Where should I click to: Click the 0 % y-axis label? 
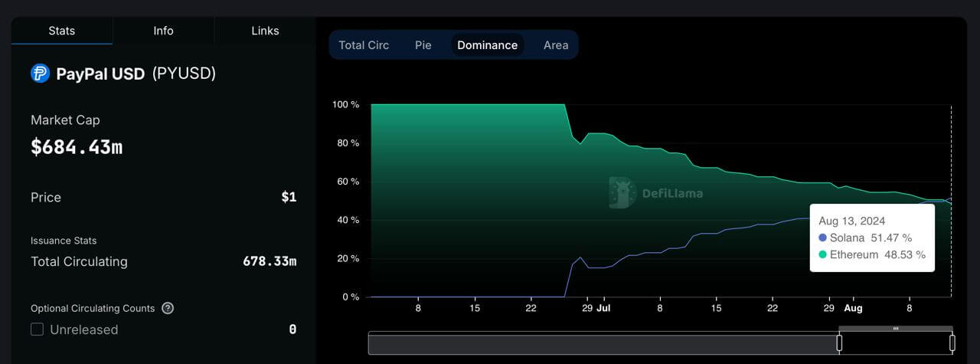351,297
